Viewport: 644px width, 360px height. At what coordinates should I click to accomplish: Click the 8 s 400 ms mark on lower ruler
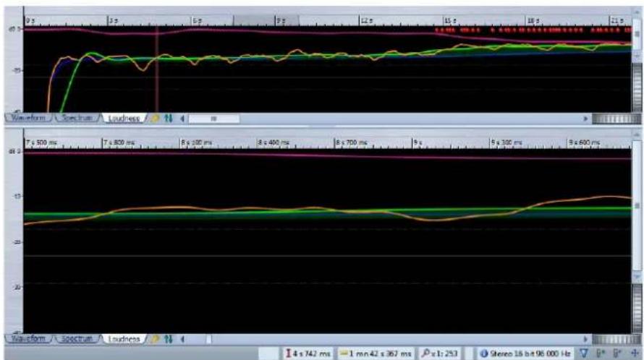(x=274, y=142)
